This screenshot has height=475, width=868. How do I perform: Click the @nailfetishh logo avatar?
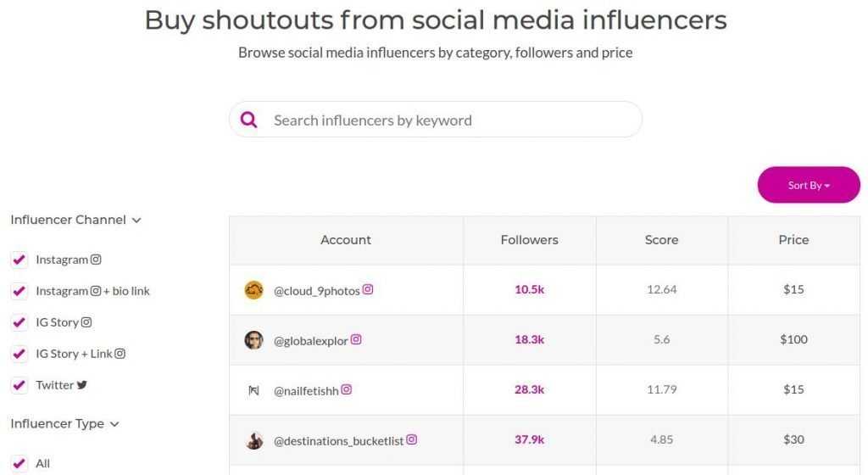click(253, 390)
